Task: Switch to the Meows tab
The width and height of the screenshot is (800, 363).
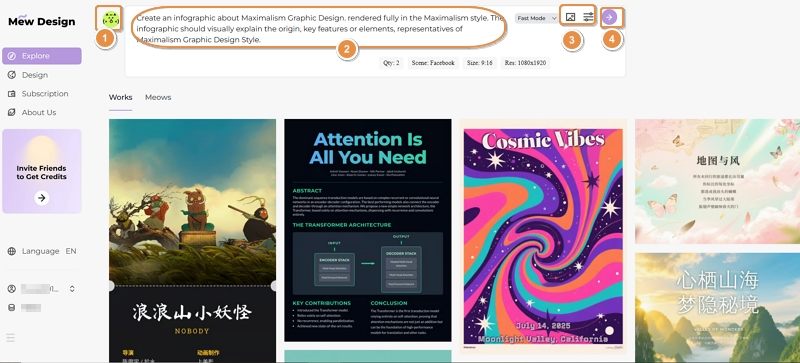Action: 158,97
